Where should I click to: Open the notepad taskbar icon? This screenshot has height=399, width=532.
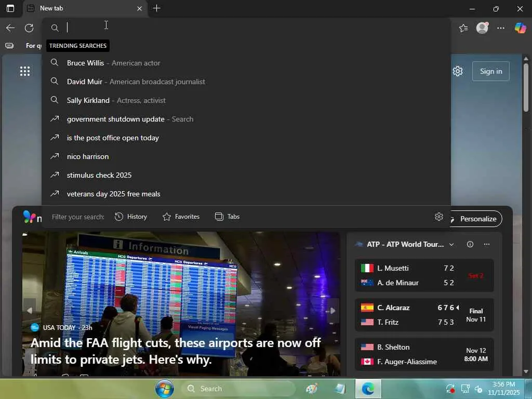(340, 389)
